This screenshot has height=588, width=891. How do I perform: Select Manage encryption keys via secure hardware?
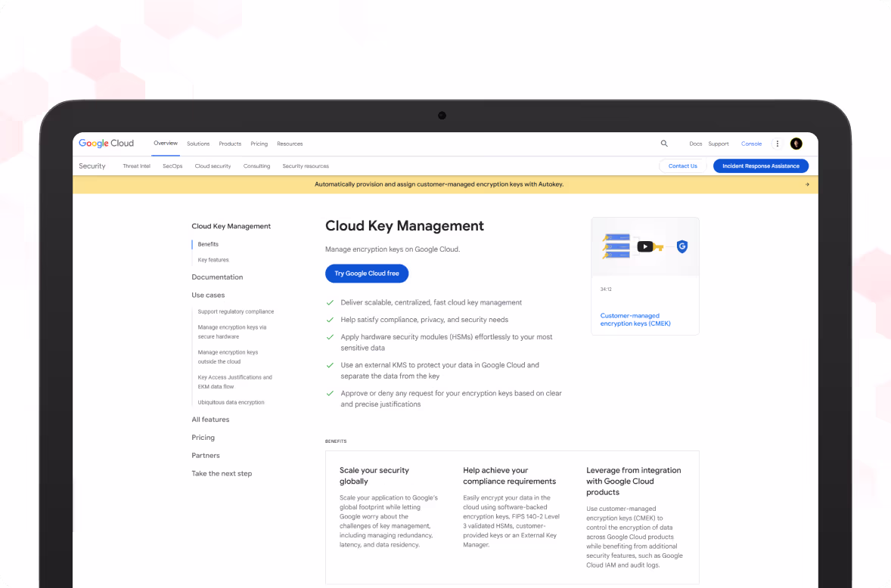click(232, 332)
